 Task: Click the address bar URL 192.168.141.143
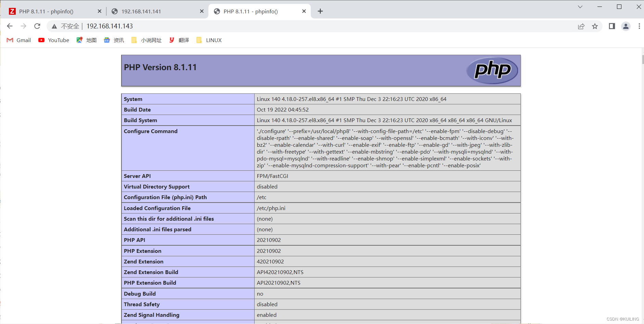[110, 26]
